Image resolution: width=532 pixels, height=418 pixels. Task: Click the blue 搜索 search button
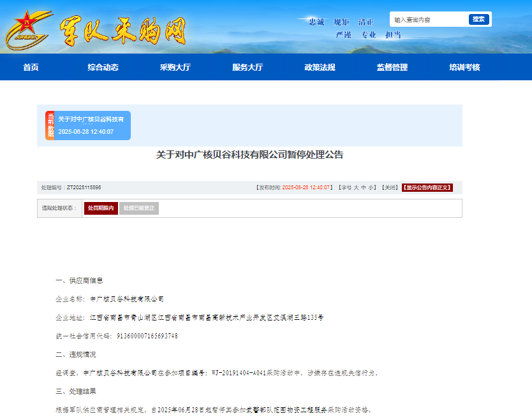tap(478, 19)
